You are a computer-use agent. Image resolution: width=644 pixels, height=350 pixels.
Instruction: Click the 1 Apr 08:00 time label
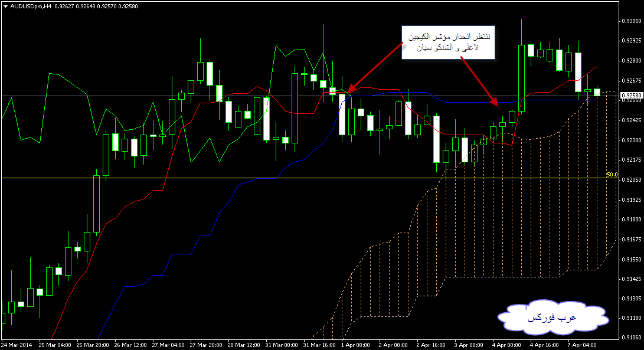tap(356, 345)
